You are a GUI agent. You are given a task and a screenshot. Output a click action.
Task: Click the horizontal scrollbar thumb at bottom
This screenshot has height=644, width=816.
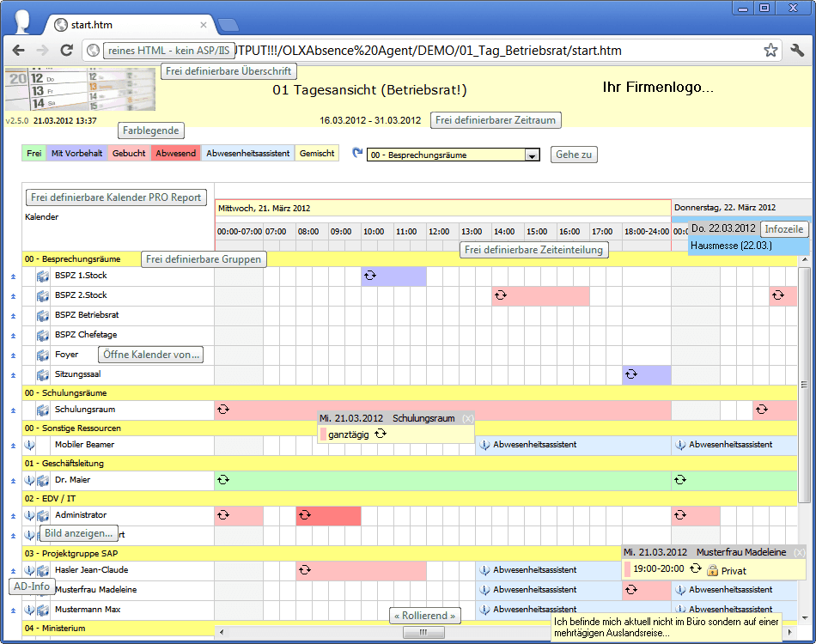425,632
